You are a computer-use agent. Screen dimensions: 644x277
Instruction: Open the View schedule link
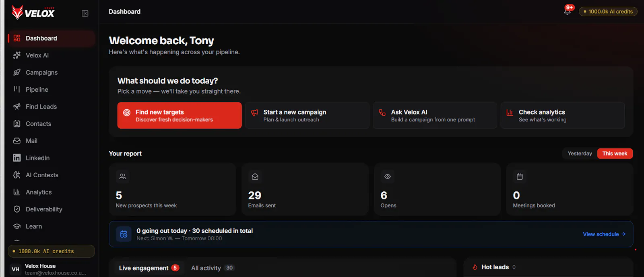(604, 234)
